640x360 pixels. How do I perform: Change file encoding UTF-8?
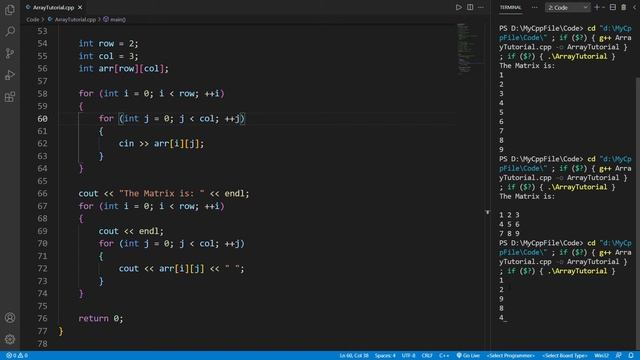point(408,356)
